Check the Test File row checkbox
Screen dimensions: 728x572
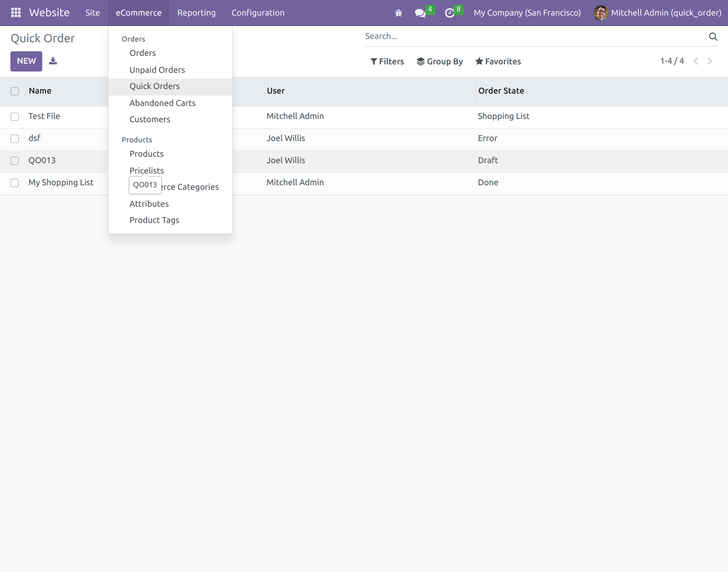click(x=14, y=117)
